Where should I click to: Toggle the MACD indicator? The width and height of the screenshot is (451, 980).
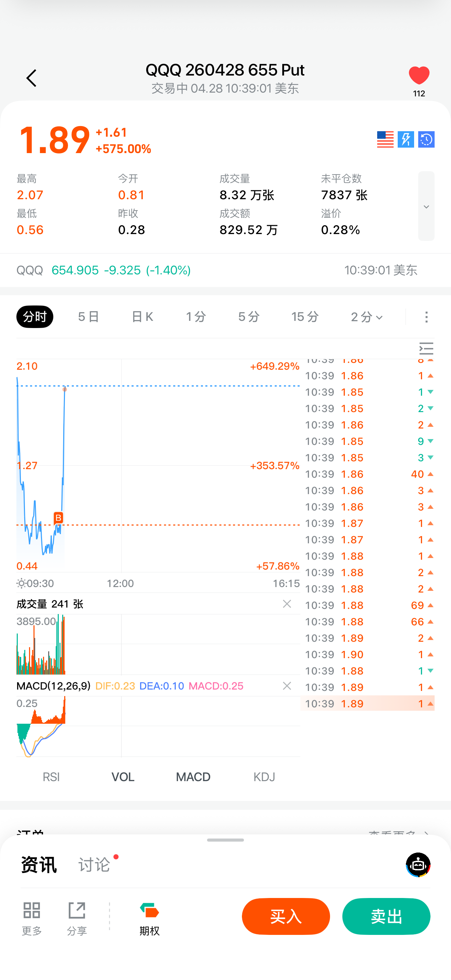pyautogui.click(x=193, y=776)
